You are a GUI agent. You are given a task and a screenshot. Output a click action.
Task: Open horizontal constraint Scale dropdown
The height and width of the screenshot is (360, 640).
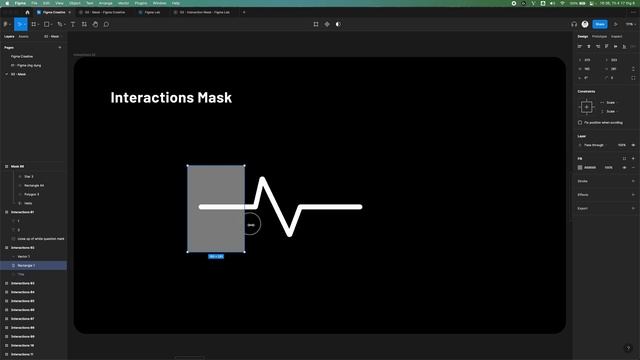click(x=611, y=102)
